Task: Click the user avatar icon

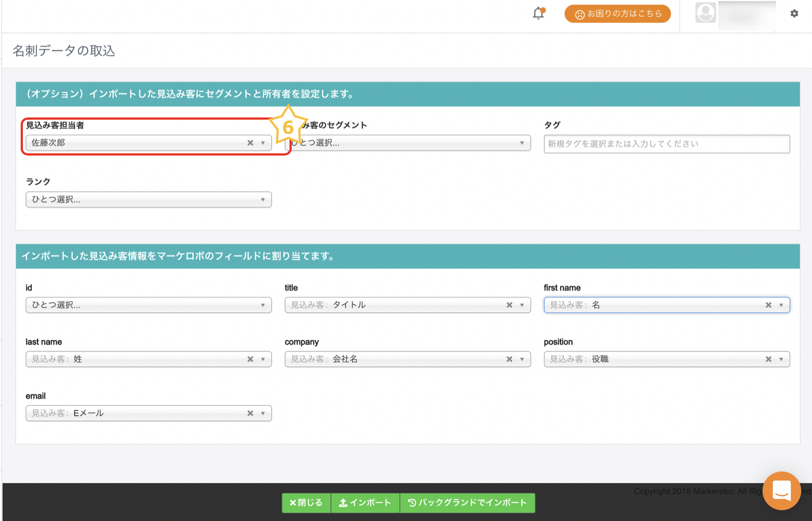Action: 705,13
